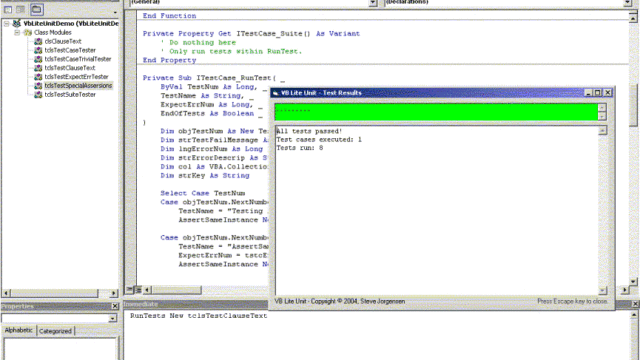Click the Full Module View button

pos(138,290)
